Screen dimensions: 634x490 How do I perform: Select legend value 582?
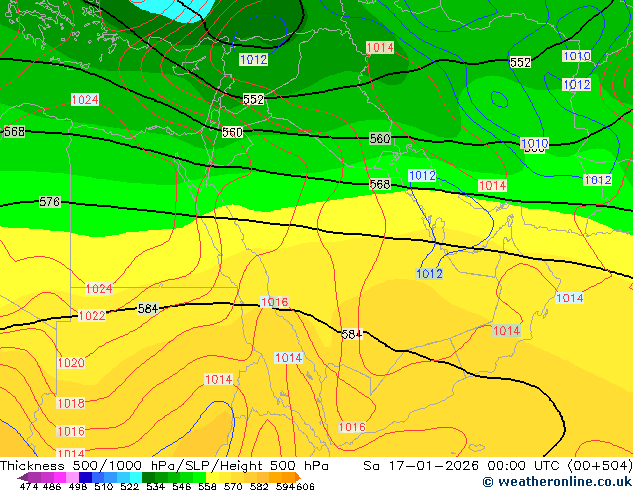(x=259, y=486)
